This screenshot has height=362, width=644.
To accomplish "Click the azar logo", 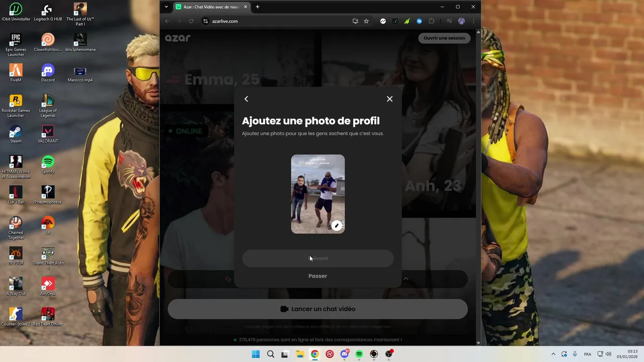I will (x=178, y=38).
